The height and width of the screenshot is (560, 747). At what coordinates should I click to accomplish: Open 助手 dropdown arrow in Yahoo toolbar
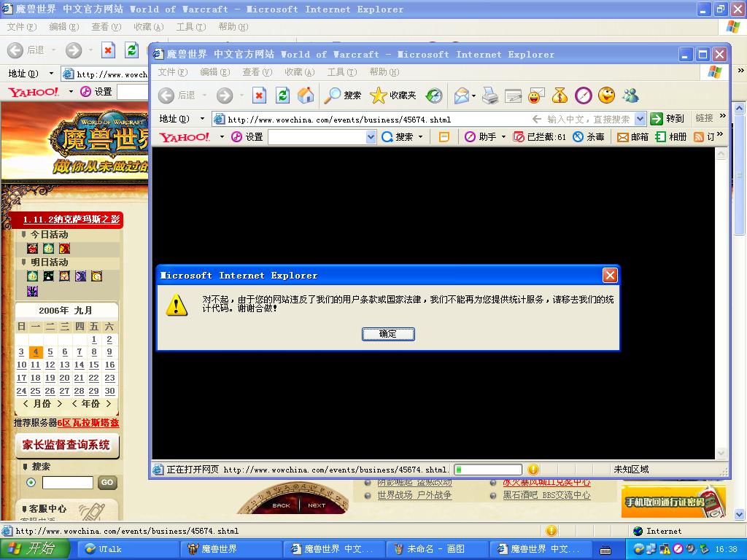pyautogui.click(x=503, y=137)
